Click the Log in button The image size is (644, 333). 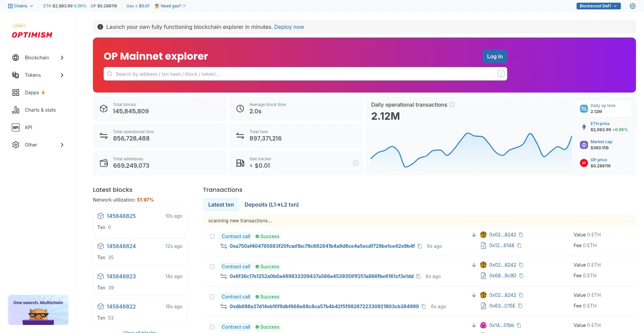494,56
